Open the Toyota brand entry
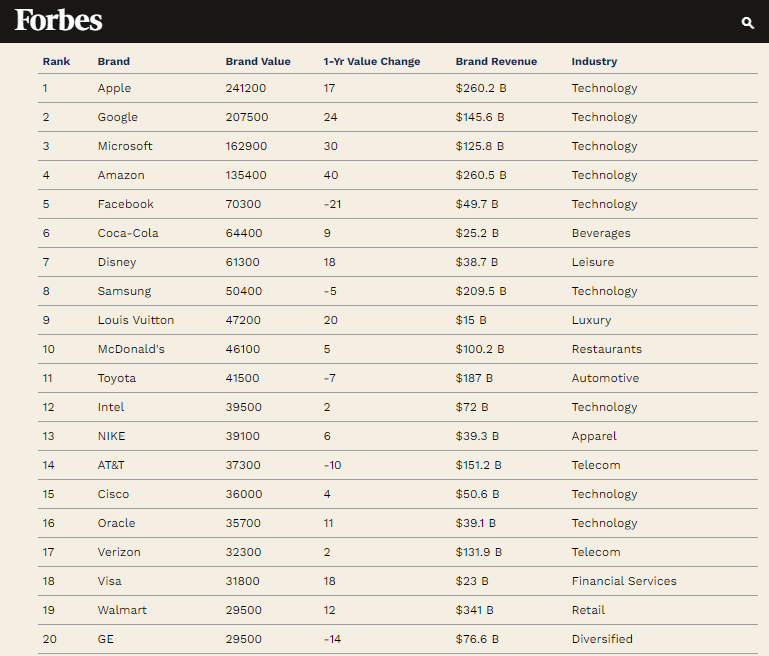This screenshot has width=769, height=656. [117, 378]
